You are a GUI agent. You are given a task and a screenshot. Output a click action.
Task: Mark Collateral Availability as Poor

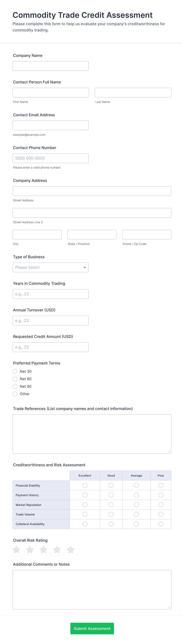[x=161, y=524]
